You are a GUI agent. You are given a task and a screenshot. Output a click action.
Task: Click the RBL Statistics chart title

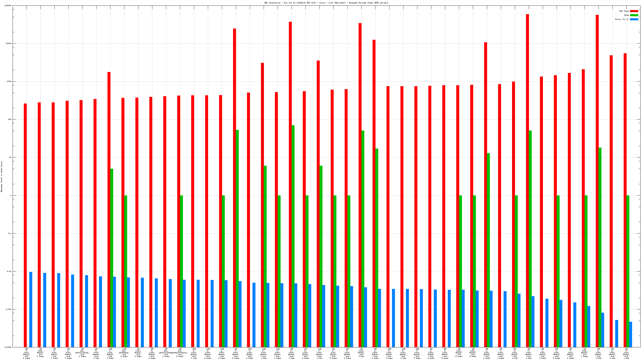326,3
